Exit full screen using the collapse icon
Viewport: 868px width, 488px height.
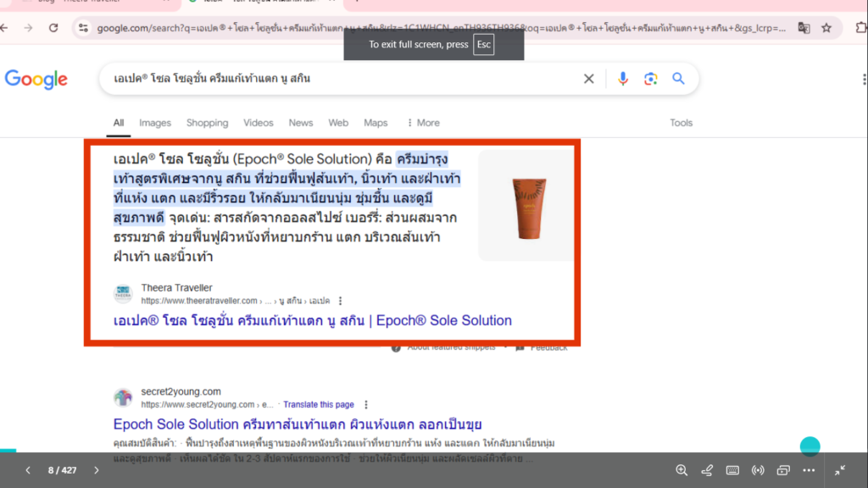[x=840, y=470]
